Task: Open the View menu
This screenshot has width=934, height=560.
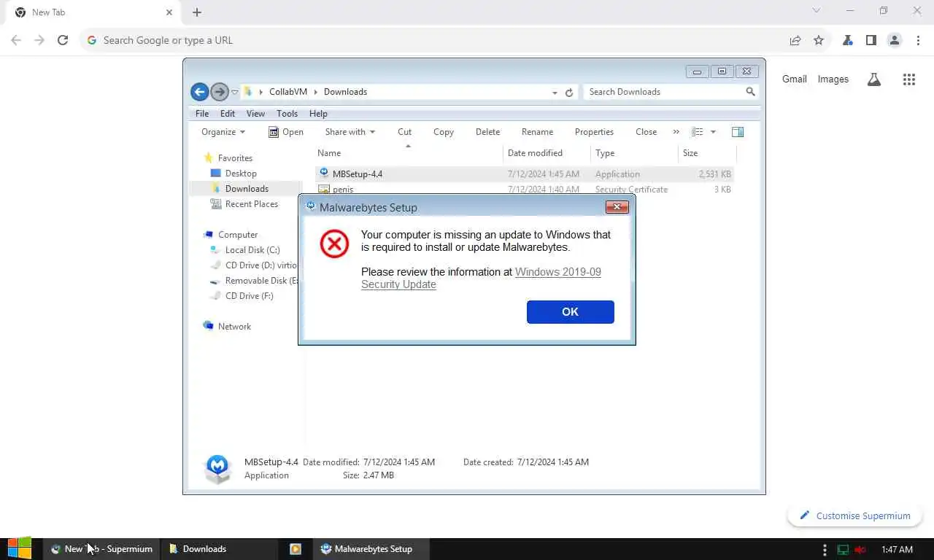Action: (255, 114)
